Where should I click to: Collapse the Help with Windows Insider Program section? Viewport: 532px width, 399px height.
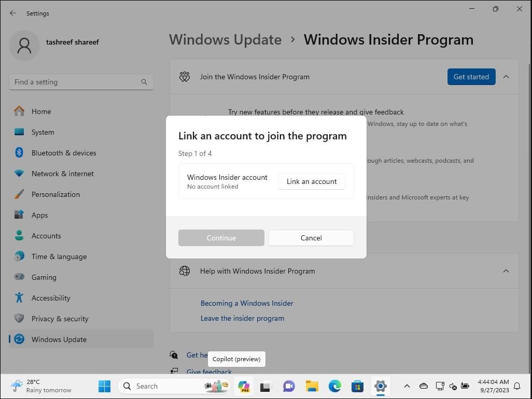506,270
